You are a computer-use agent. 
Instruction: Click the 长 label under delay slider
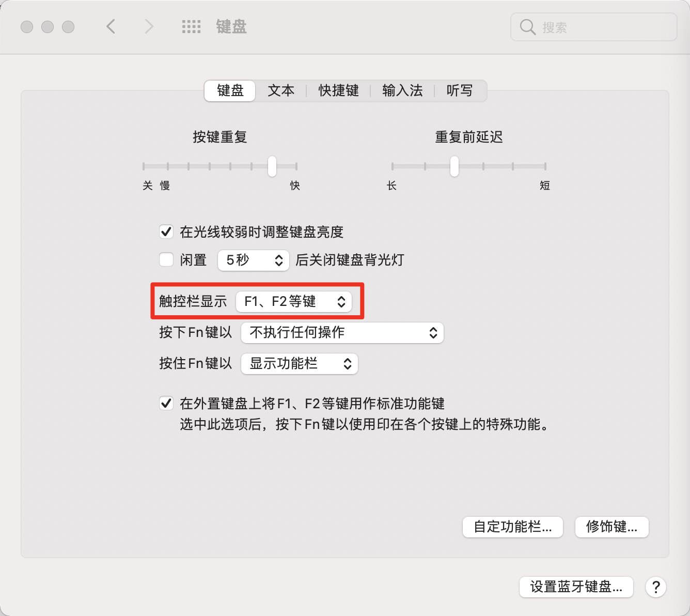[392, 186]
